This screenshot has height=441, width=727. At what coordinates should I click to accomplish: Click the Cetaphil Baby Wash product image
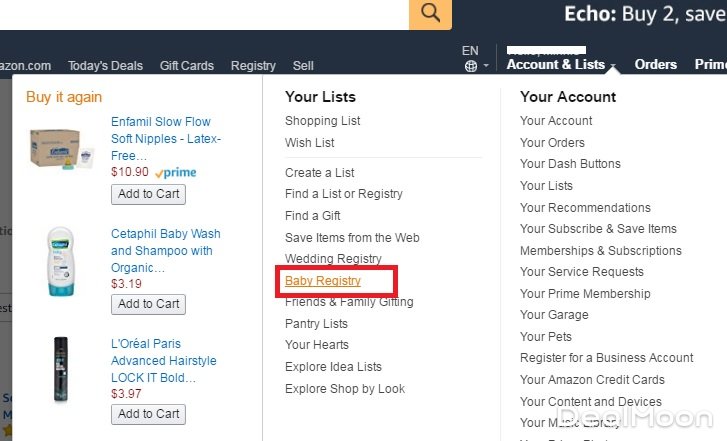point(61,262)
